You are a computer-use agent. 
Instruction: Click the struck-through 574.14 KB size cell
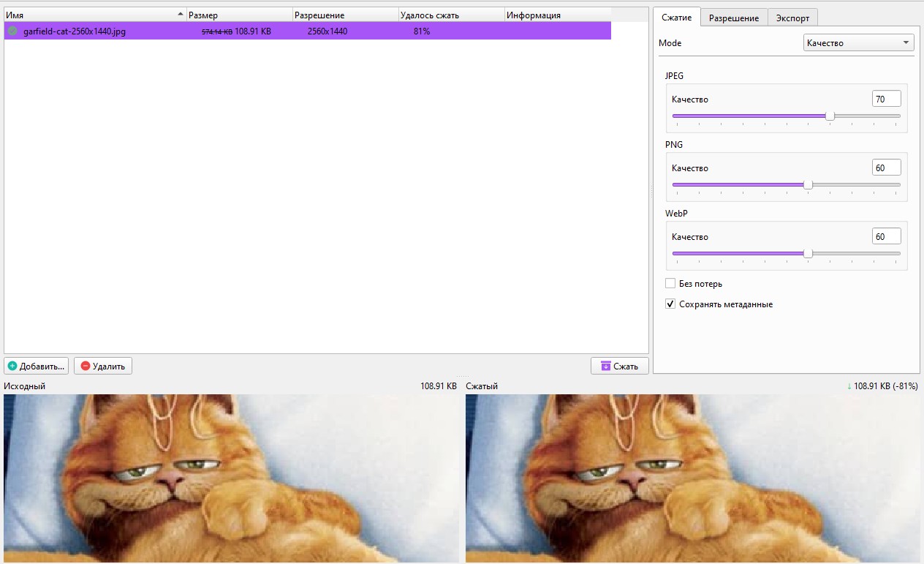[217, 31]
